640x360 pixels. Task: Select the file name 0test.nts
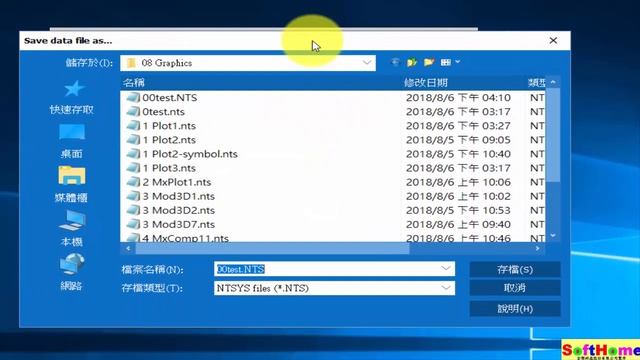pos(163,111)
